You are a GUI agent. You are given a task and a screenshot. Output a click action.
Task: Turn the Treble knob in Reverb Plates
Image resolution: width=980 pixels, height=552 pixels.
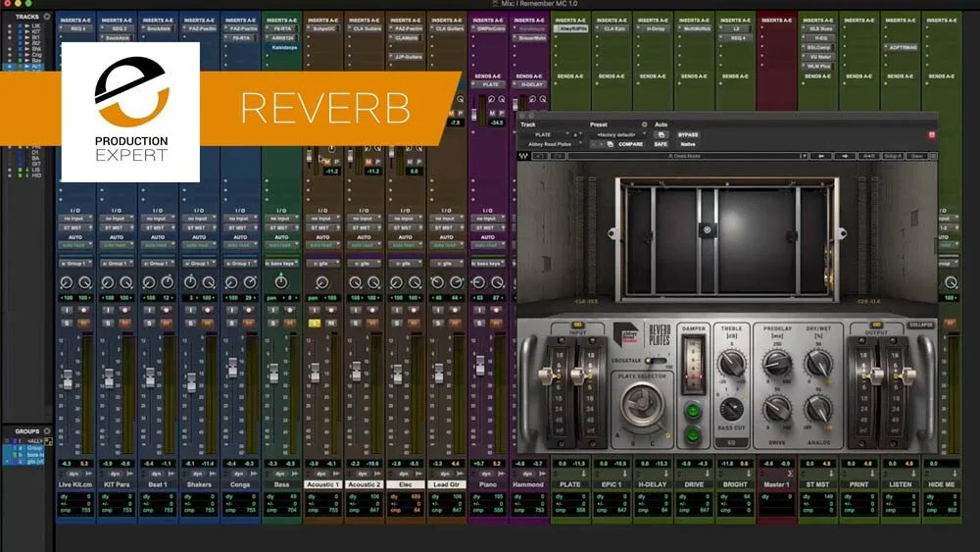[731, 363]
